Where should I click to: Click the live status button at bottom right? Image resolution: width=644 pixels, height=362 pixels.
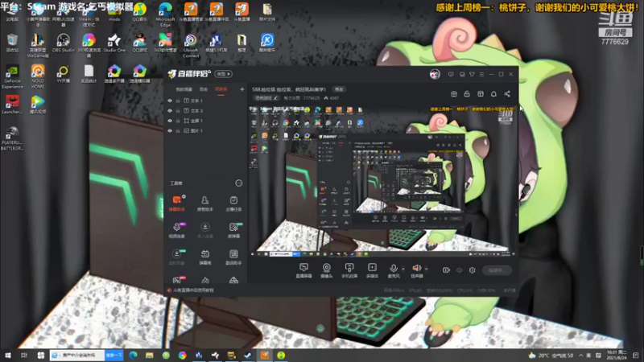(497, 270)
